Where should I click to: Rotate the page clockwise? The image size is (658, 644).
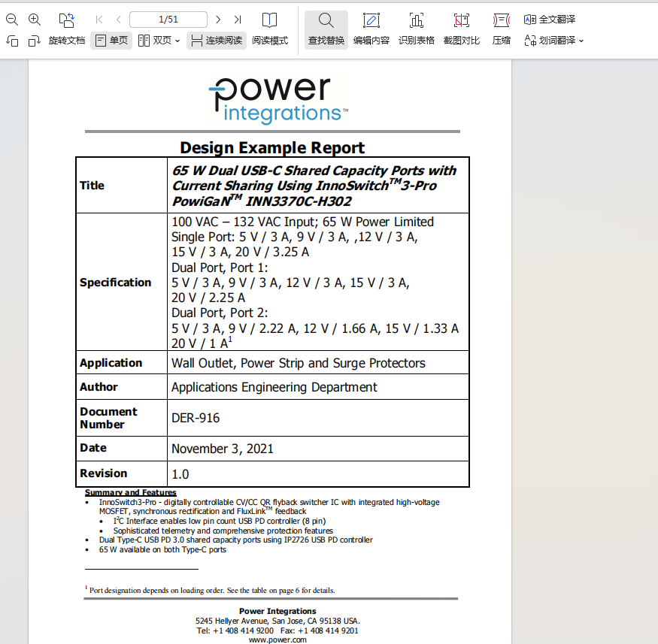35,41
